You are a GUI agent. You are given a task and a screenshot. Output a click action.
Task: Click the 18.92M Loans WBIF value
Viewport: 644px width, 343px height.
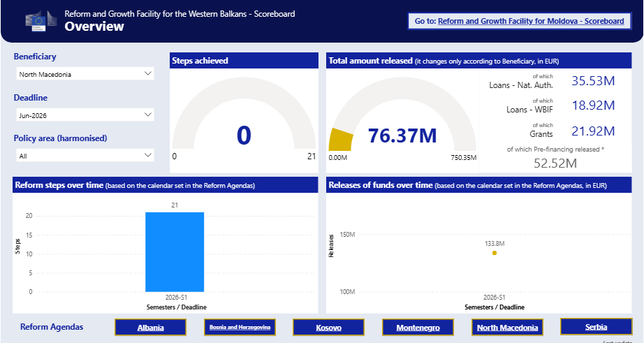click(x=593, y=105)
